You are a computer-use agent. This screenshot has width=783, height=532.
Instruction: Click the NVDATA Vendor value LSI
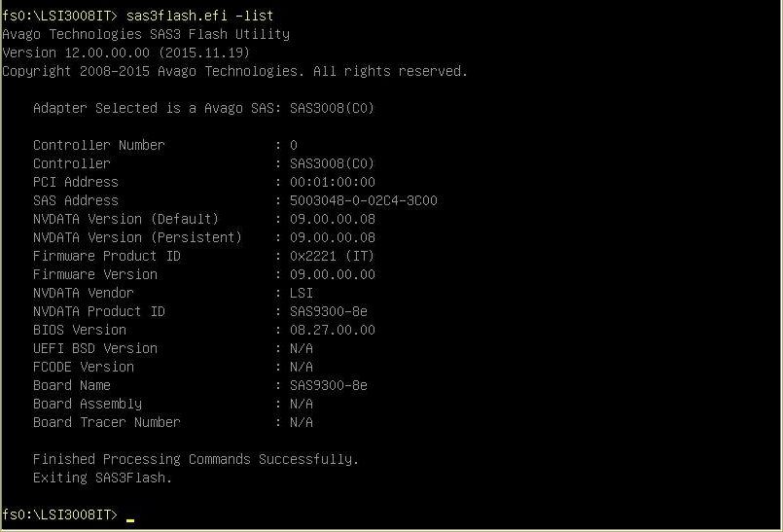coord(302,294)
